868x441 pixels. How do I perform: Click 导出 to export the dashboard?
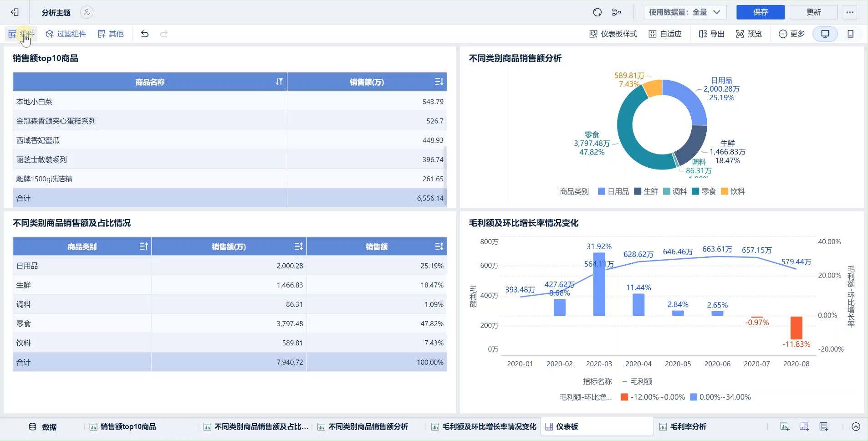click(x=712, y=34)
